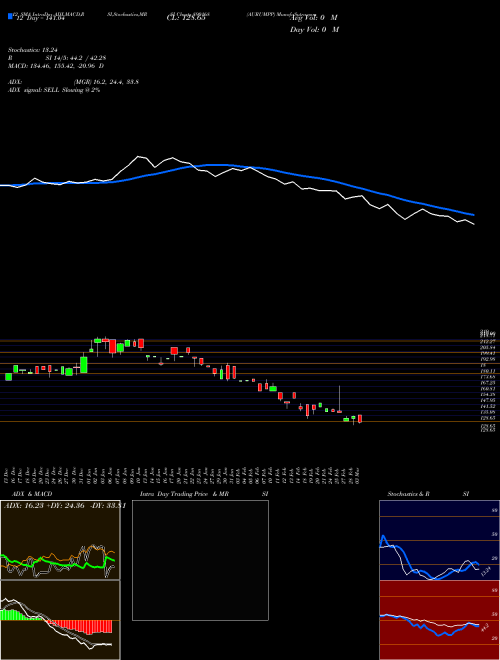Open the blue Stochastics chart panel
The image size is (500, 660).
point(439,540)
